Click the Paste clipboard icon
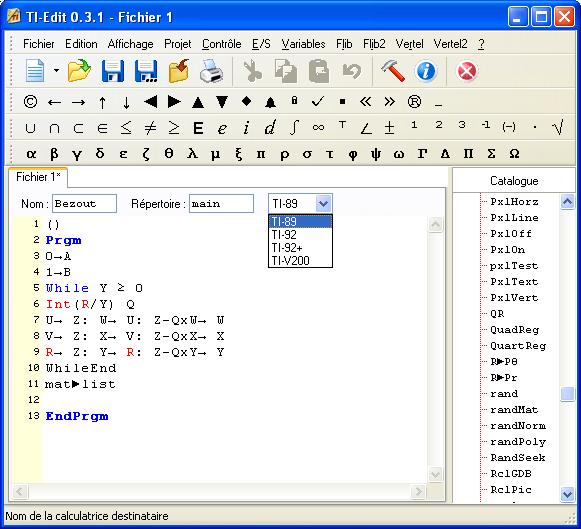This screenshot has width=581, height=529. 319,71
